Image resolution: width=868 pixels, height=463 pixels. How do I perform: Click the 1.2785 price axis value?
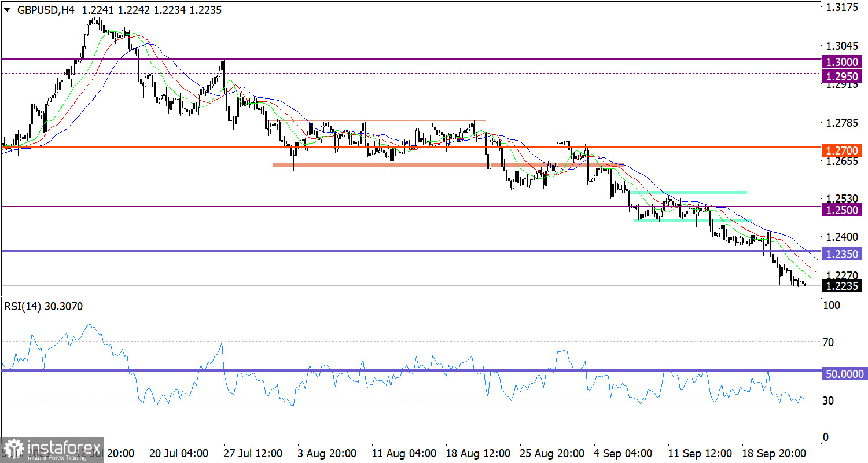[x=843, y=123]
